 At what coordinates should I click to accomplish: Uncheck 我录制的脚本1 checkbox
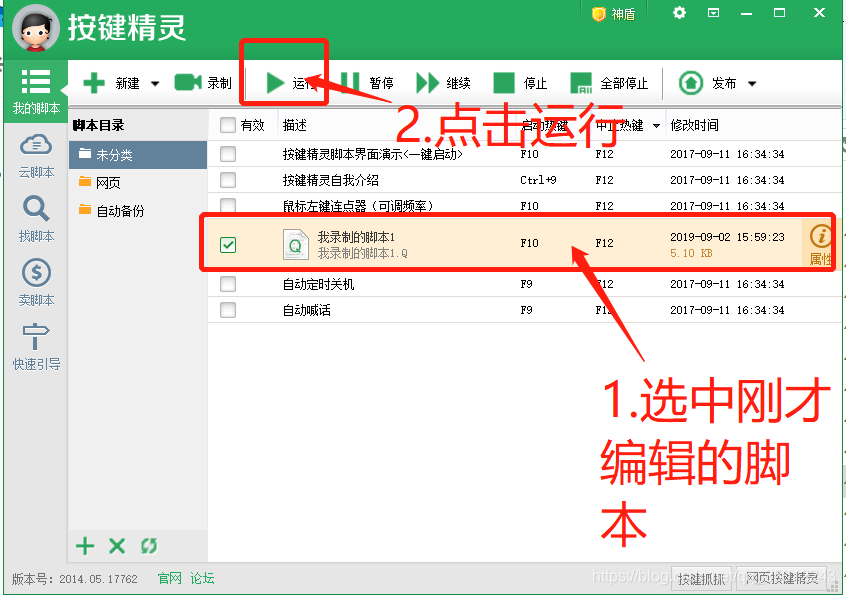pyautogui.click(x=228, y=245)
